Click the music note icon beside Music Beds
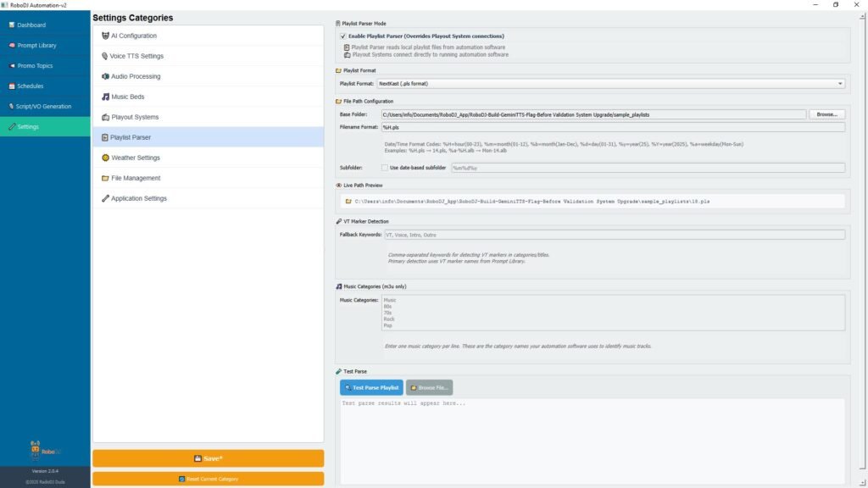The height and width of the screenshot is (488, 868). point(104,97)
